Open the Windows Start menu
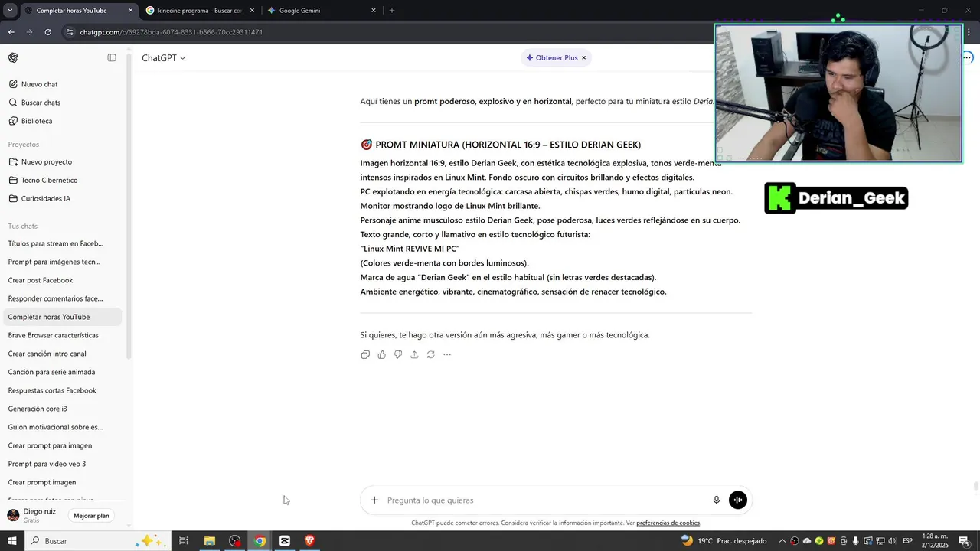The height and width of the screenshot is (551, 980). click(x=12, y=541)
